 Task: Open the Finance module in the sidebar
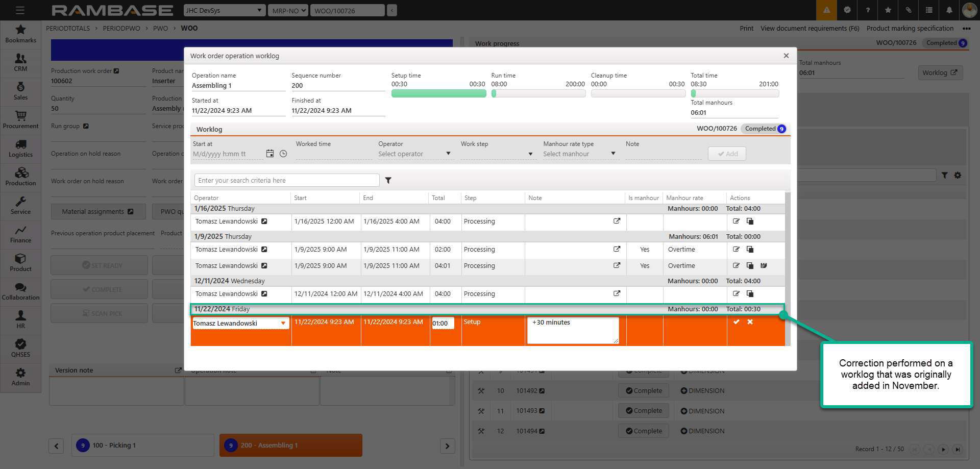coord(20,234)
